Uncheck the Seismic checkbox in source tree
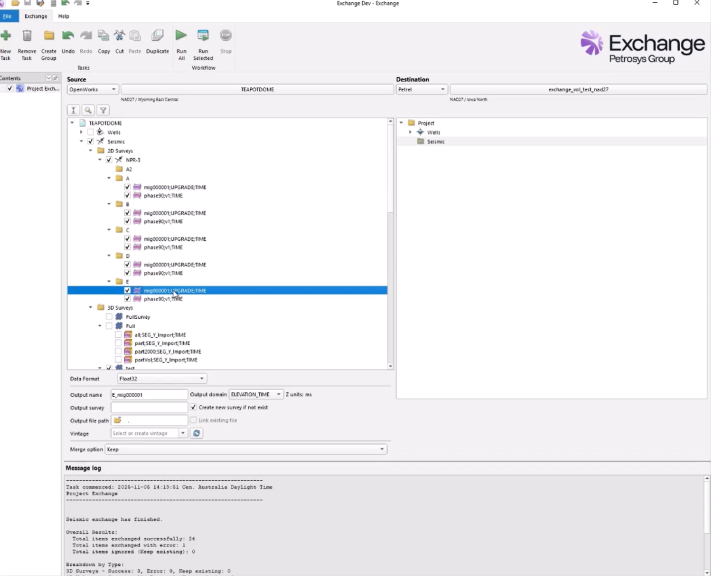Screen dimensions: 711x576 [x=91, y=141]
